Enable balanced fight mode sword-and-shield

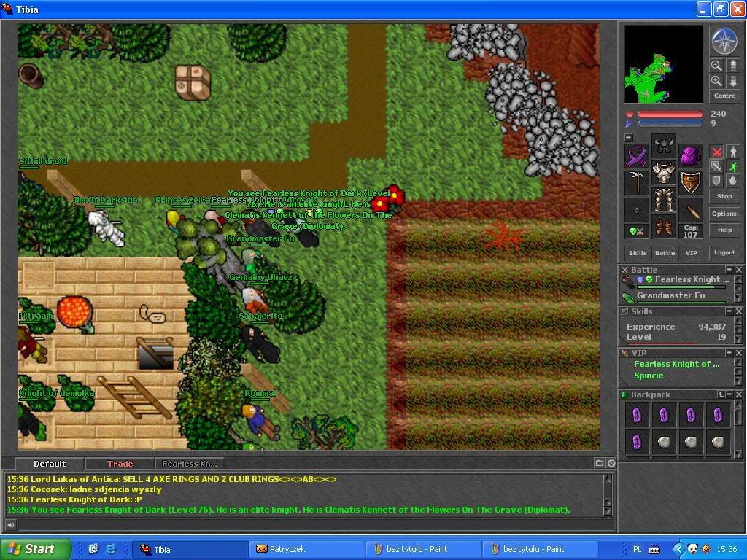716,166
